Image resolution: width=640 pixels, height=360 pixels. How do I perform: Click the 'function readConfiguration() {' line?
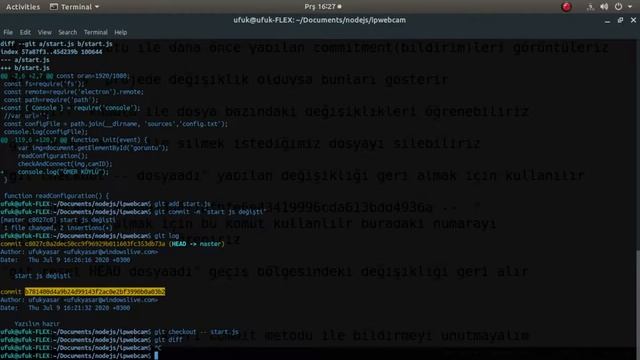pyautogui.click(x=56, y=196)
